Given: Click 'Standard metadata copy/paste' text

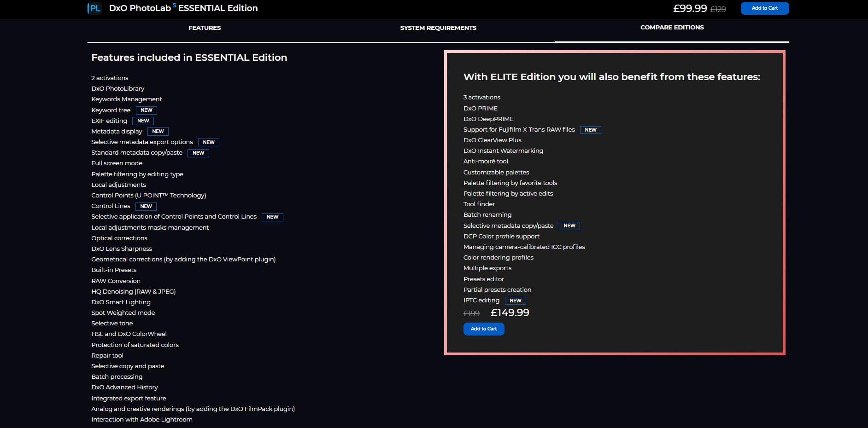Looking at the screenshot, I should coord(137,153).
